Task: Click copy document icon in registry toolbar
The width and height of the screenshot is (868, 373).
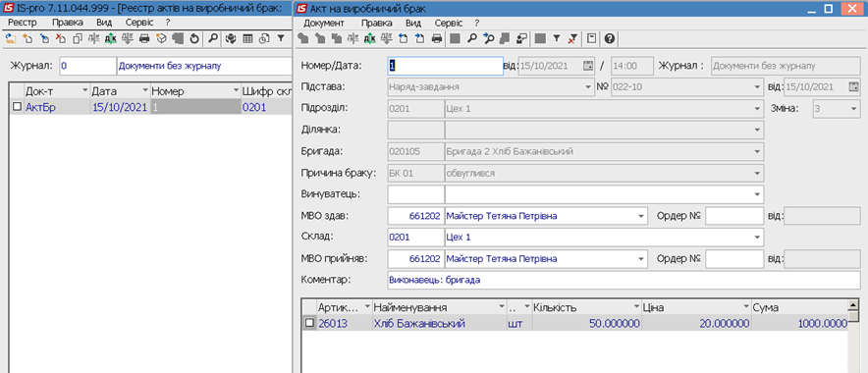Action: click(78, 38)
